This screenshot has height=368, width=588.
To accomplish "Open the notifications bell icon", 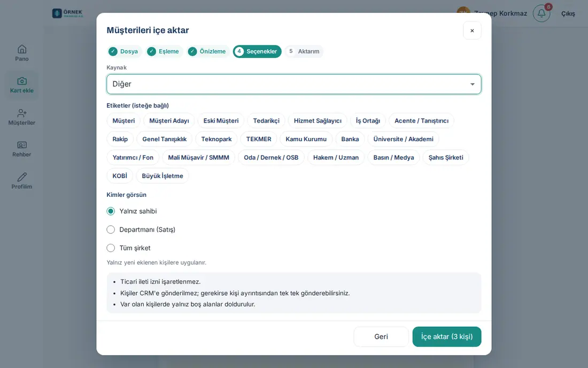I will 541,13.
